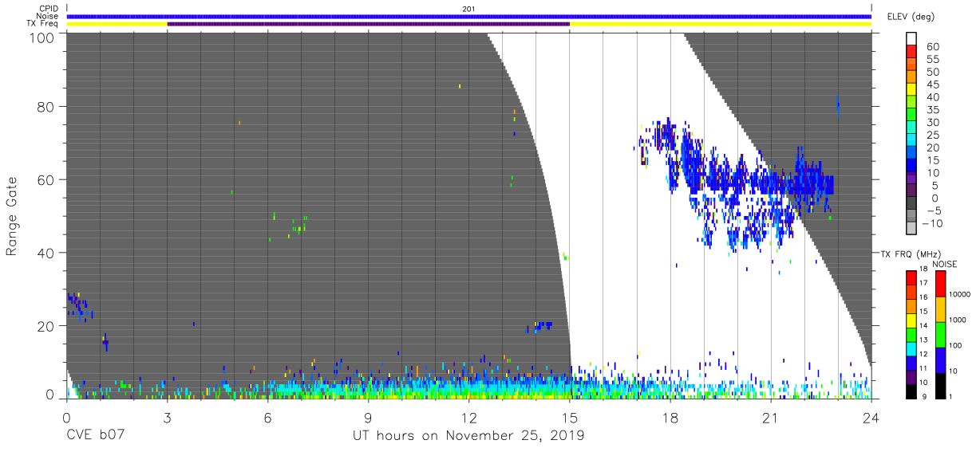Click the red top segment of TX FRQ colorbar
980x452 pixels.
click(x=912, y=277)
